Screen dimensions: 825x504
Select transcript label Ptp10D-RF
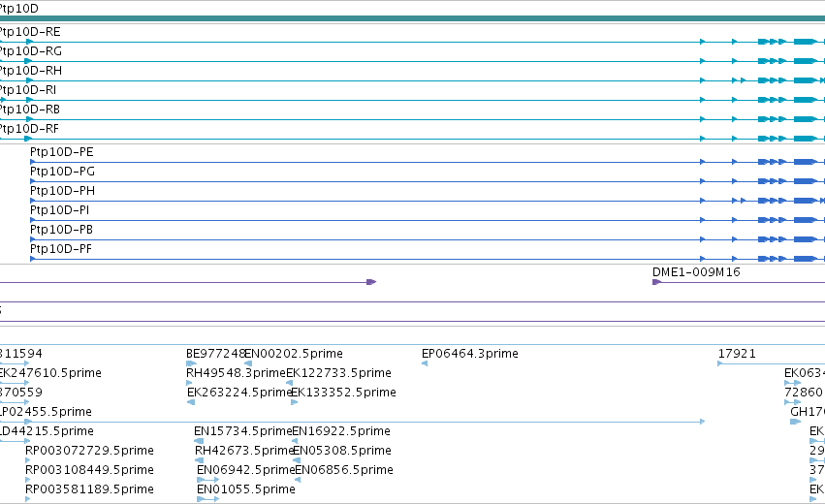point(29,130)
